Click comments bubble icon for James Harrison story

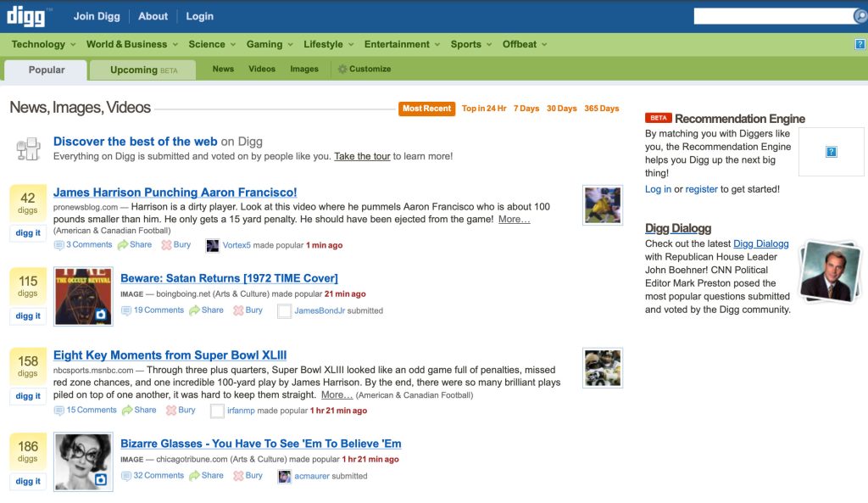pyautogui.click(x=58, y=245)
